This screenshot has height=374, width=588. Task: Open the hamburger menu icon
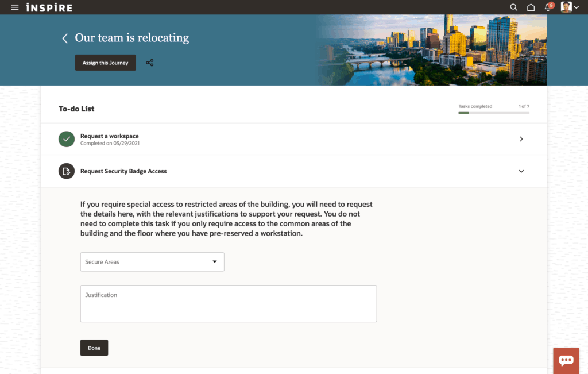coord(14,7)
